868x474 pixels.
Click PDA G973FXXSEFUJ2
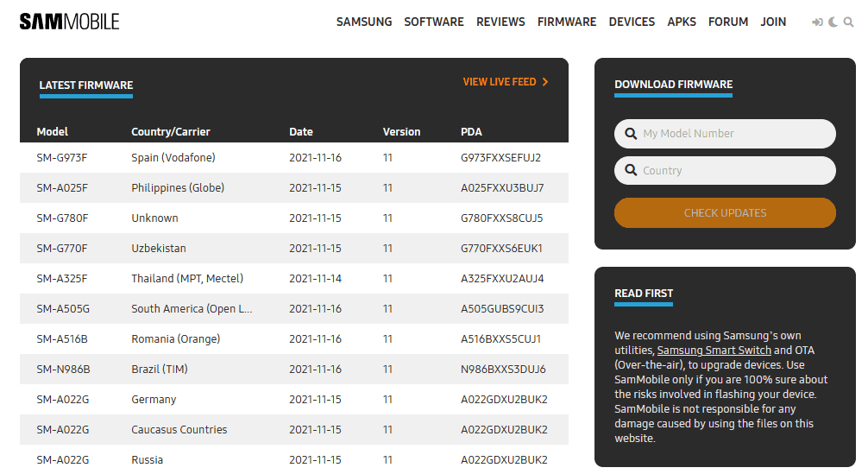click(x=500, y=157)
